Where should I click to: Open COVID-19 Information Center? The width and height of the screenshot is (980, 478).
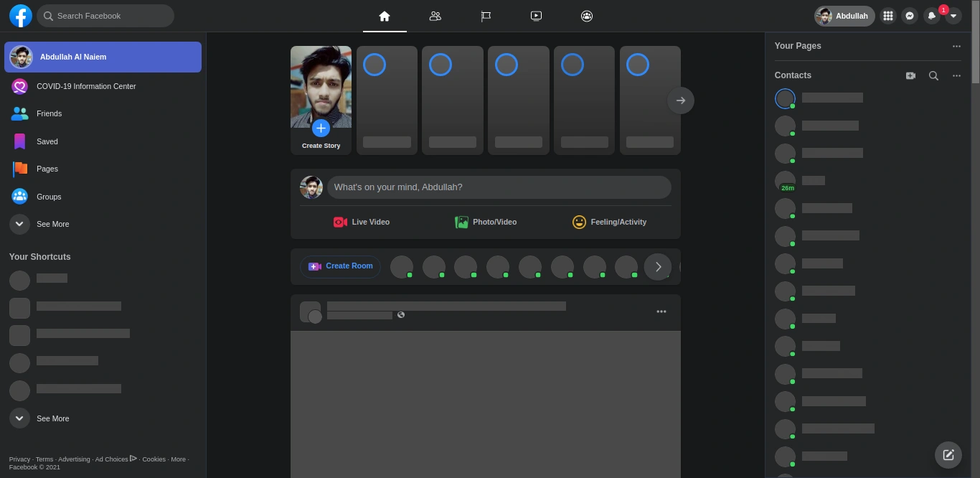[x=103, y=86]
